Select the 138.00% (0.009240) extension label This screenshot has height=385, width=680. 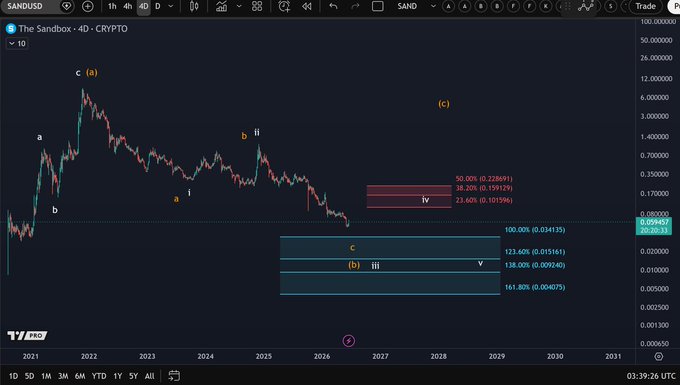coord(535,265)
